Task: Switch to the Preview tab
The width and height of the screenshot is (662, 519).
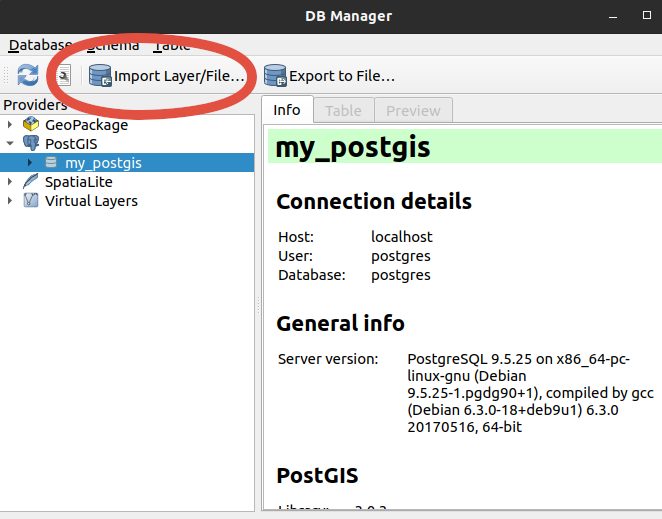Action: coord(414,110)
